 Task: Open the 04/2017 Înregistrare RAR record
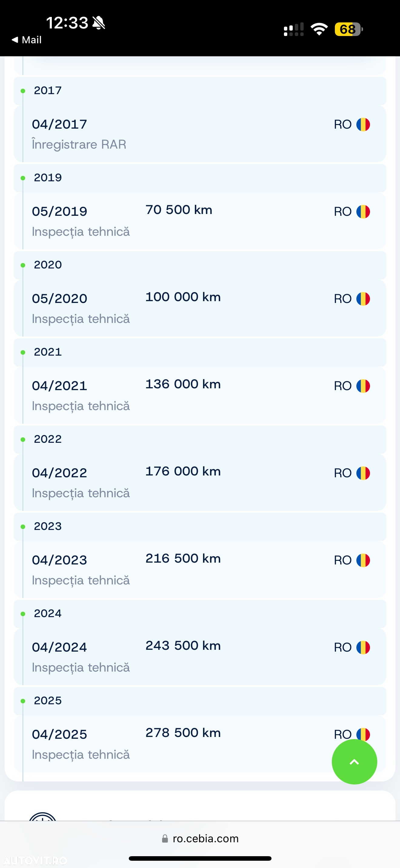click(200, 134)
